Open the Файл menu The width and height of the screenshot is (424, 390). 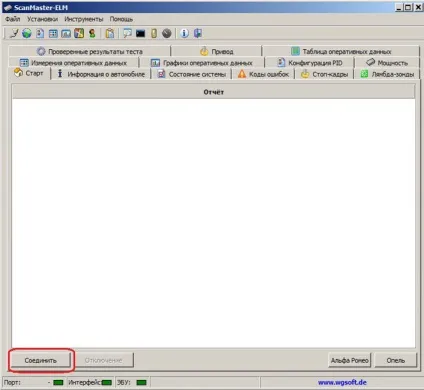[13, 19]
